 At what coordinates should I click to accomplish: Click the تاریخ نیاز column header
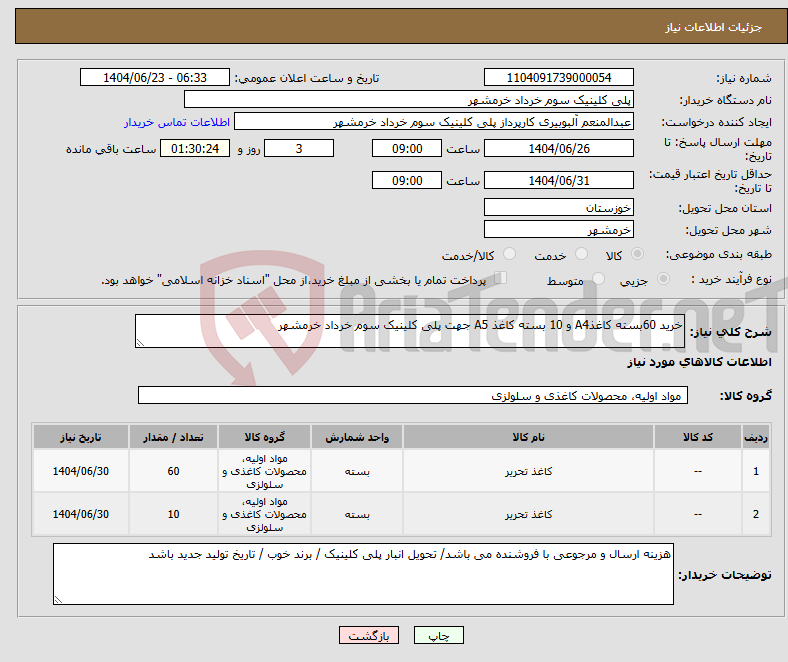[81, 437]
